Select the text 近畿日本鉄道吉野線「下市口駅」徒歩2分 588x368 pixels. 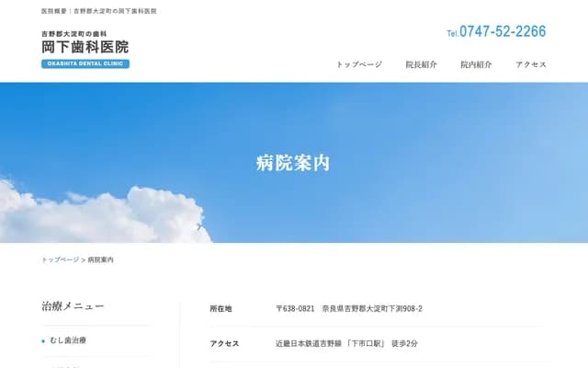[x=347, y=343]
